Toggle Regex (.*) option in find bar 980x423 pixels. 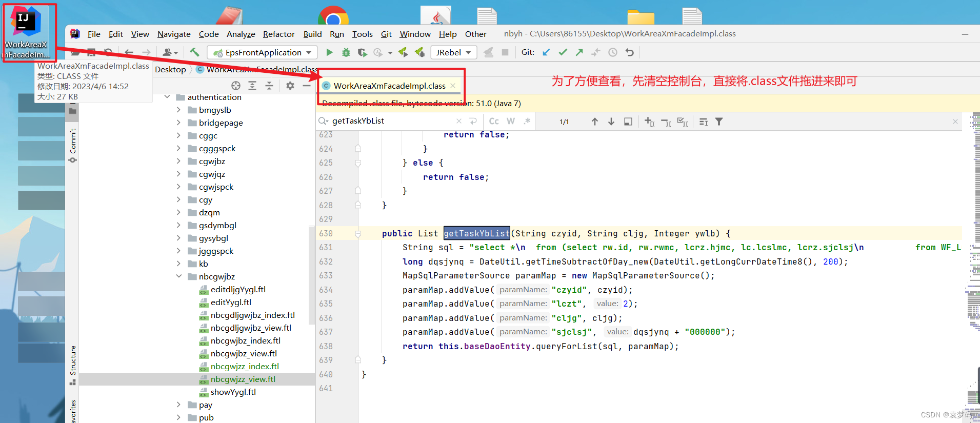(527, 121)
